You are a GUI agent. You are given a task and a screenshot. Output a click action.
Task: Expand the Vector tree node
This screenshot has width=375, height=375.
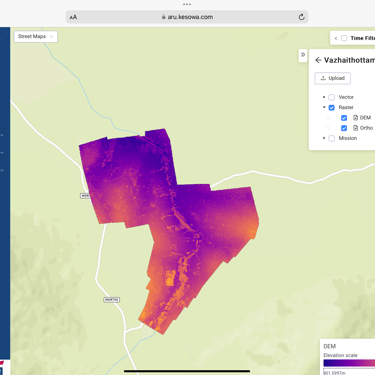pos(324,97)
